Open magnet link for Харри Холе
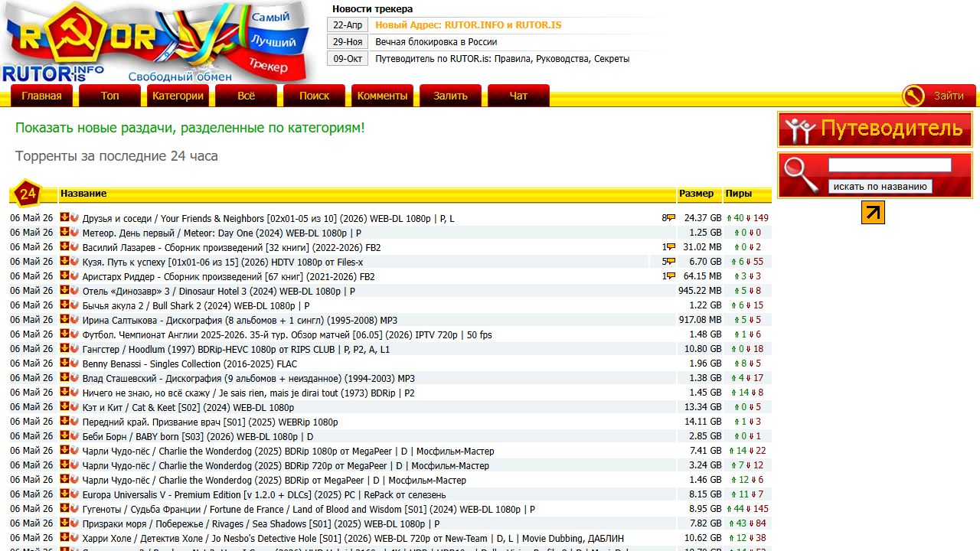Image resolution: width=980 pixels, height=551 pixels. click(74, 537)
